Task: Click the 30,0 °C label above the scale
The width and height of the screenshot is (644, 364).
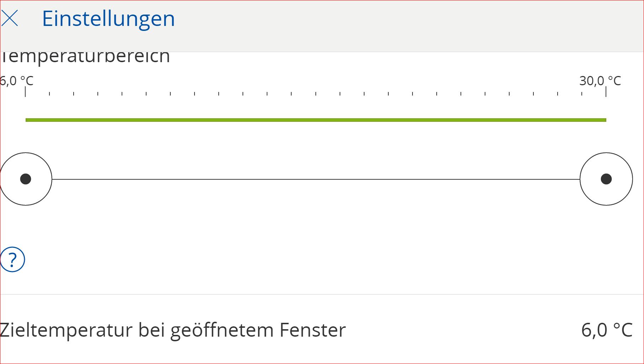Action: 600,81
